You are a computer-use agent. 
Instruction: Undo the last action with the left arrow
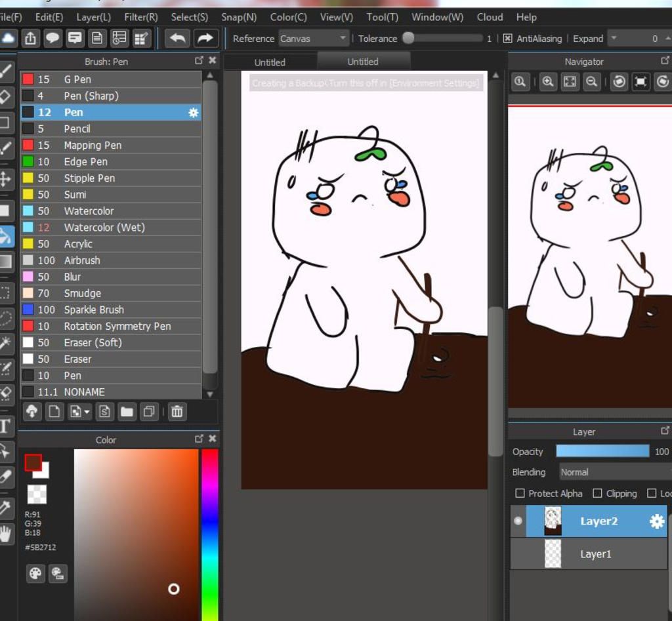[x=177, y=39]
